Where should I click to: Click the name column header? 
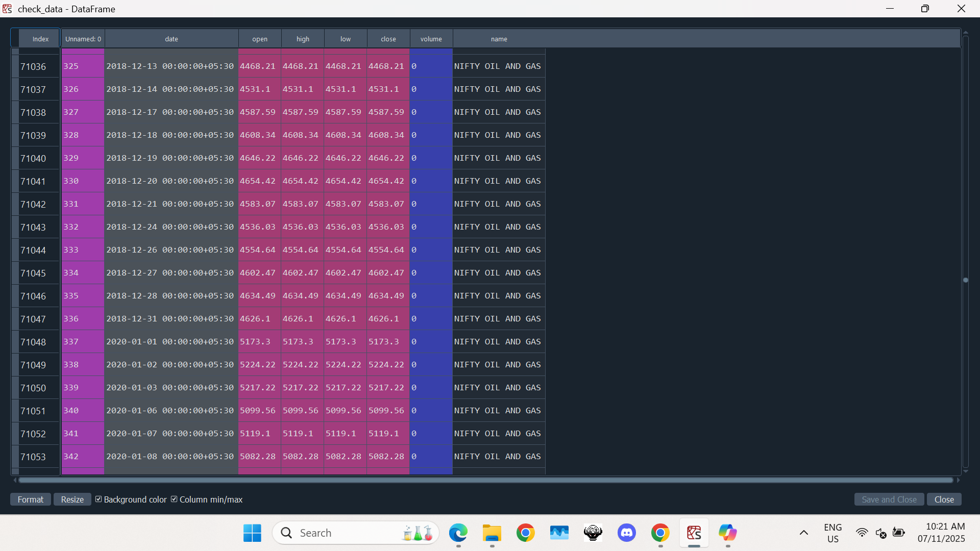coord(499,39)
